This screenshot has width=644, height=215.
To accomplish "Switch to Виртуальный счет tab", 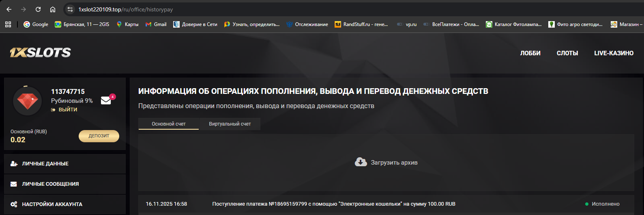I will tap(230, 124).
